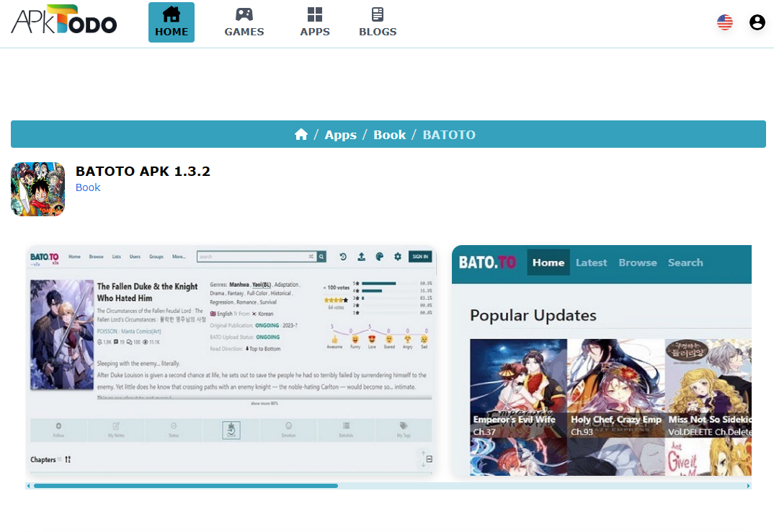The height and width of the screenshot is (532, 774).
Task: Click the APKTODO logo
Action: point(63,20)
